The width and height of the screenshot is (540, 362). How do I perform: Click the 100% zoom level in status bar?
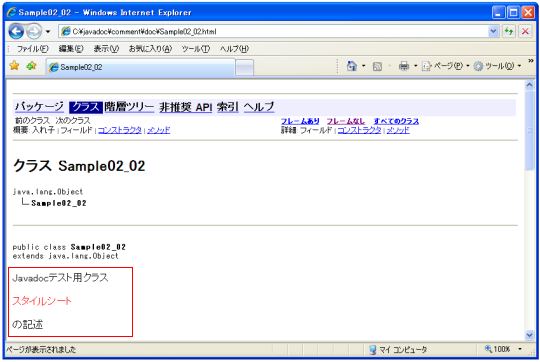[x=497, y=349]
